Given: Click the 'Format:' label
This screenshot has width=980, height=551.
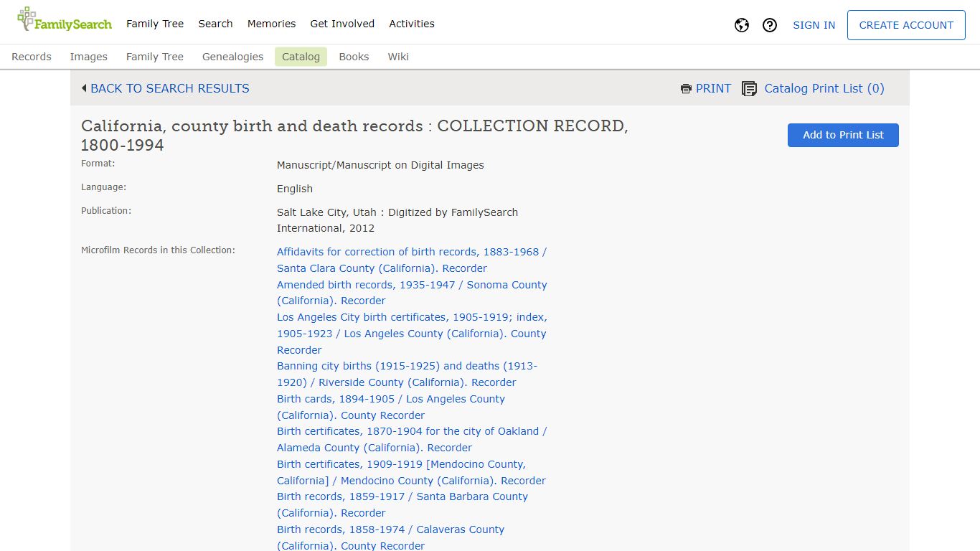Looking at the screenshot, I should click(98, 164).
